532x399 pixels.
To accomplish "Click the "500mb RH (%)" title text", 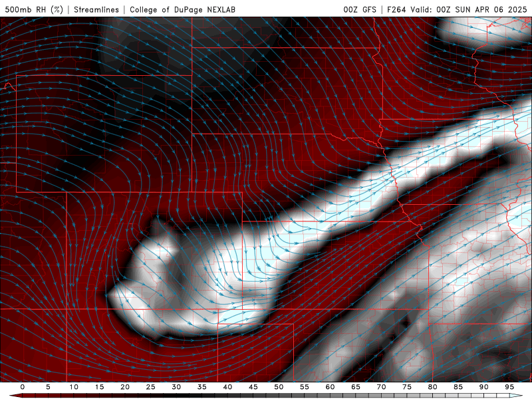I will (x=34, y=9).
